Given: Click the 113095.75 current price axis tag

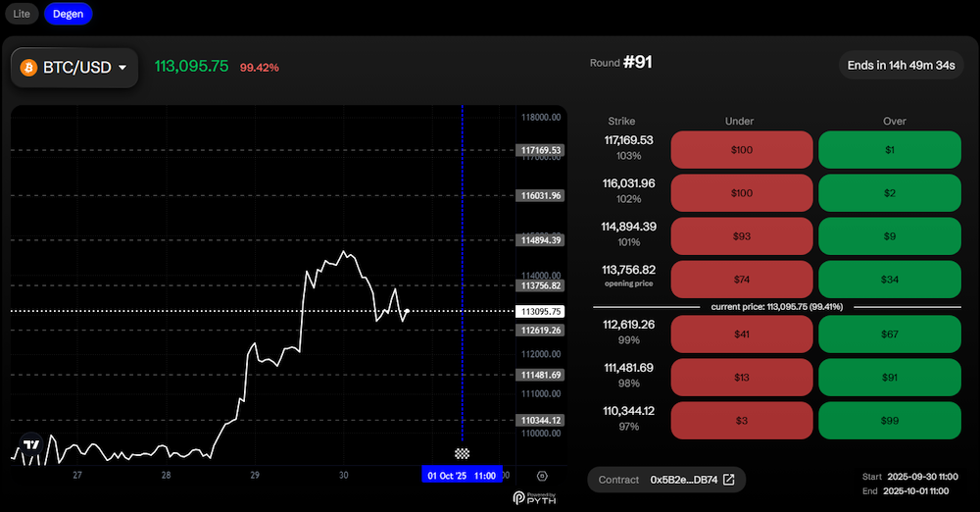Looking at the screenshot, I should click(541, 311).
